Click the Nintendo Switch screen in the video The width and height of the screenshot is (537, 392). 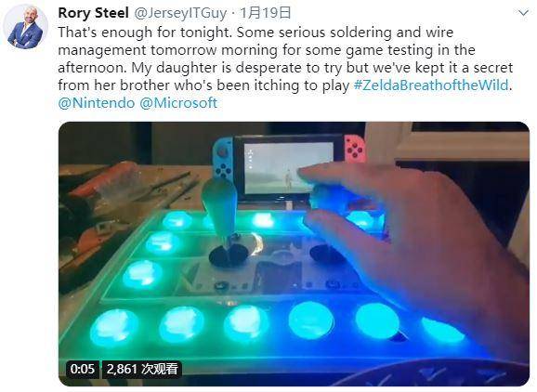289,168
